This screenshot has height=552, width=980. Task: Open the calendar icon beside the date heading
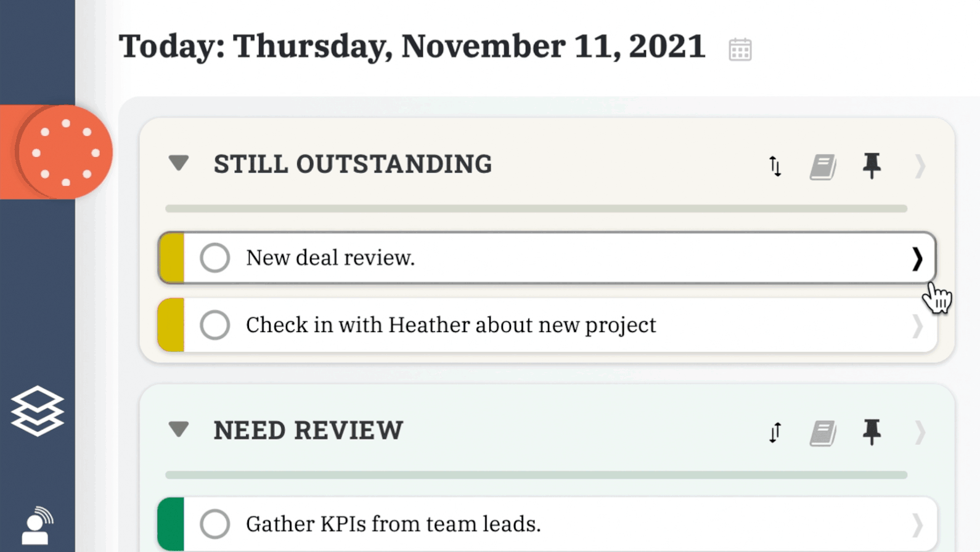coord(741,49)
